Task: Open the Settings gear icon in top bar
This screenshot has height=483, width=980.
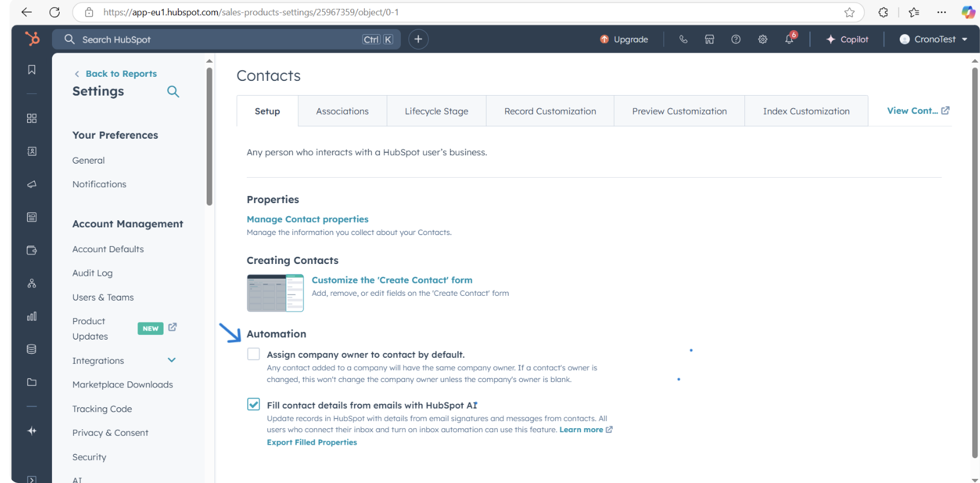Action: tap(763, 39)
